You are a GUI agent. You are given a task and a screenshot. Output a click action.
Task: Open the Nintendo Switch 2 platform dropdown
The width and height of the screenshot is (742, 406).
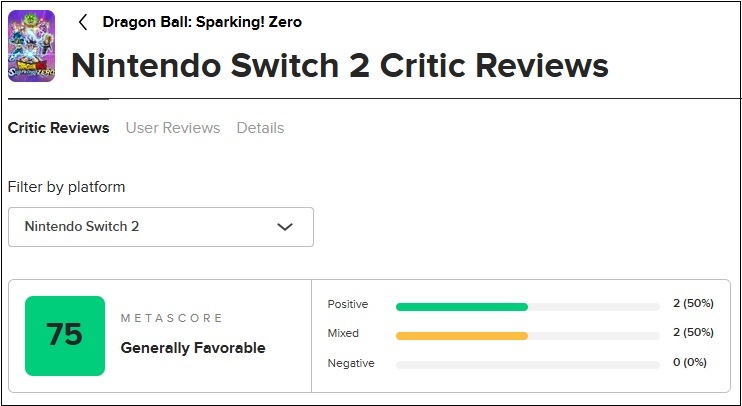point(160,227)
